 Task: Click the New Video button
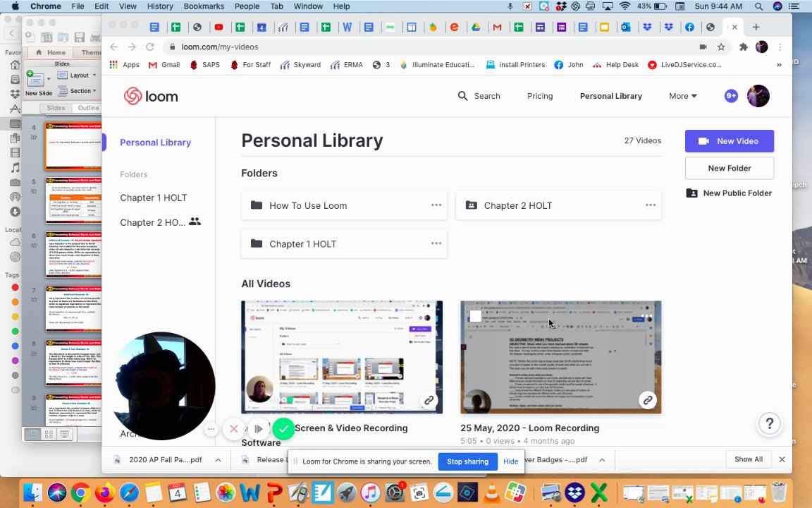coord(729,141)
